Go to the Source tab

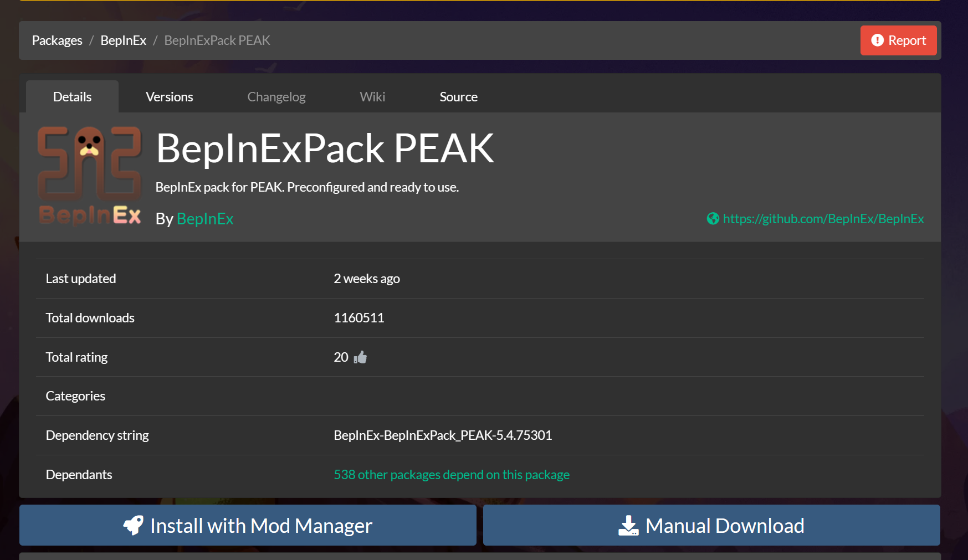pos(459,97)
